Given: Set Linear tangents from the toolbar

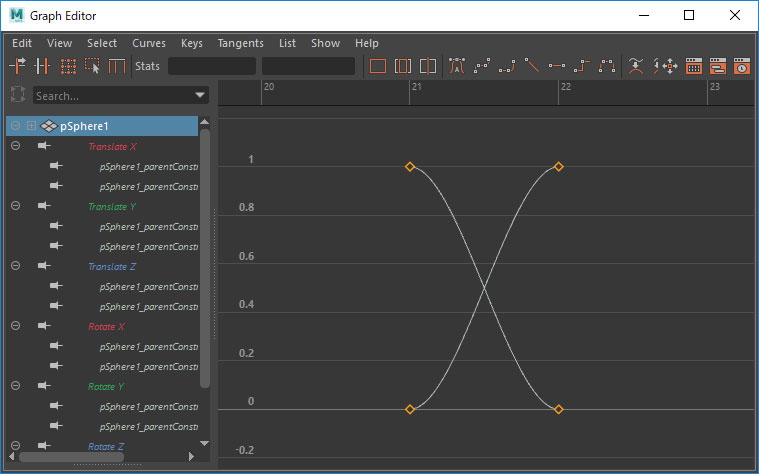Looking at the screenshot, I should (x=531, y=65).
